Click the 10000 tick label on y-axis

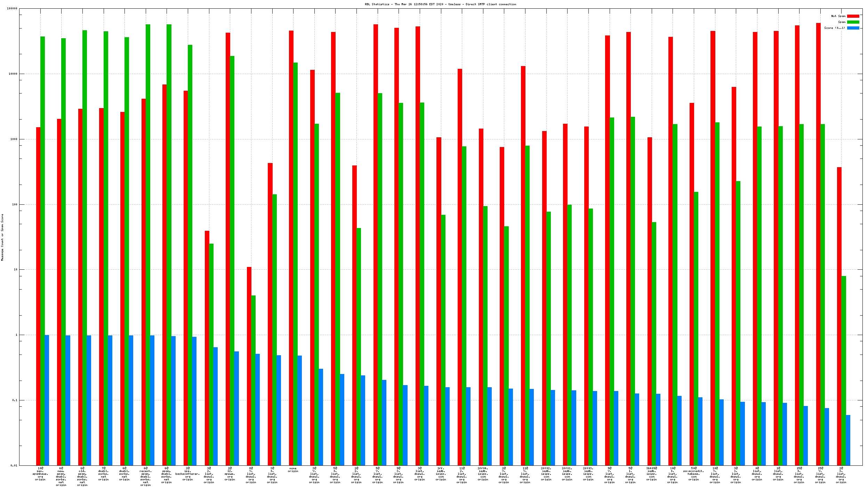(13, 74)
